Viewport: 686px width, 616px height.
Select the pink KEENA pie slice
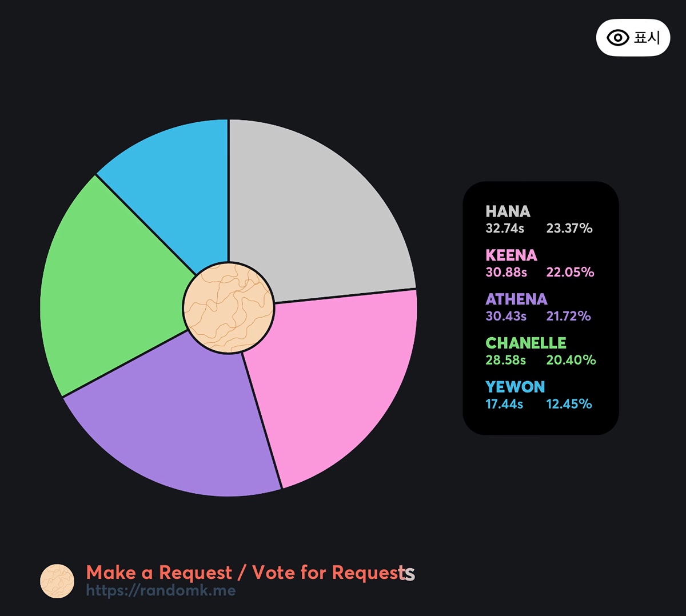332,383
